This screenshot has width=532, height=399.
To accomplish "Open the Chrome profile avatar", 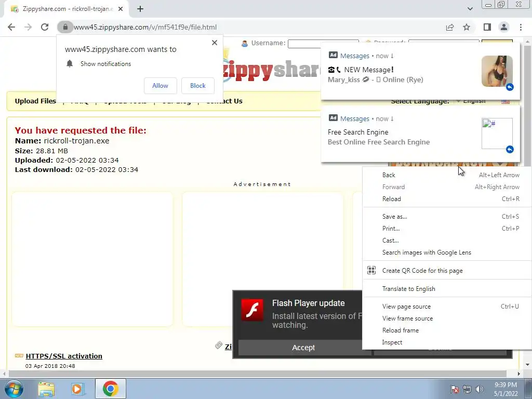I will pos(504,27).
